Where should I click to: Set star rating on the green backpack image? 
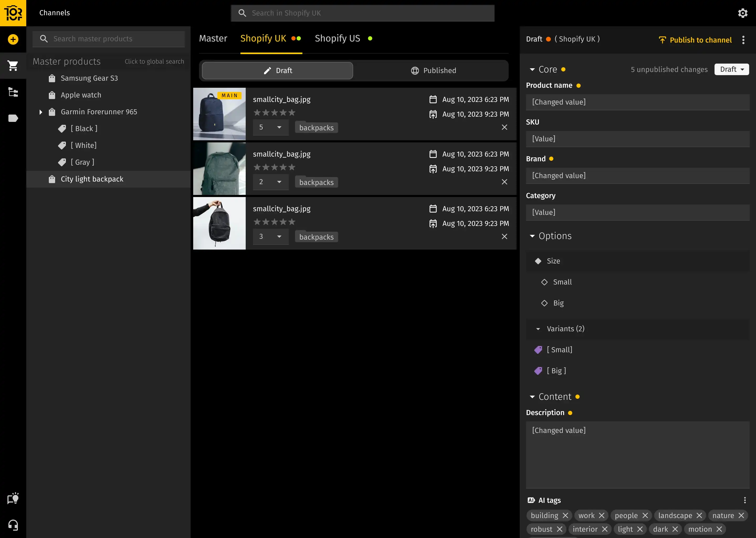coord(274,167)
